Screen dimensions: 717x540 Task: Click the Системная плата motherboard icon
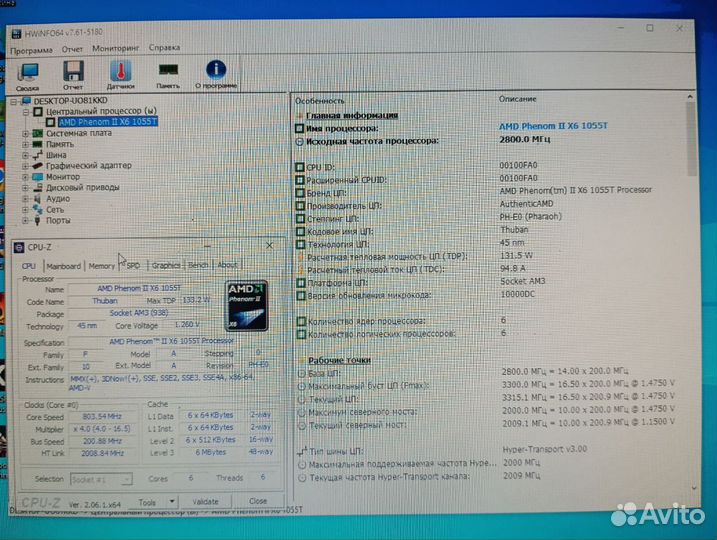tap(37, 133)
